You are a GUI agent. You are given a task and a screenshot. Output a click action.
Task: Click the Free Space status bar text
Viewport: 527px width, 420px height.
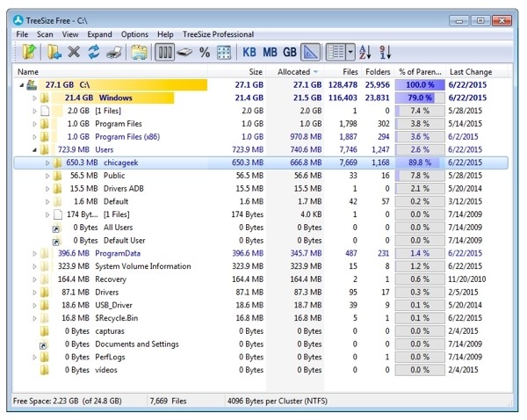coord(68,402)
